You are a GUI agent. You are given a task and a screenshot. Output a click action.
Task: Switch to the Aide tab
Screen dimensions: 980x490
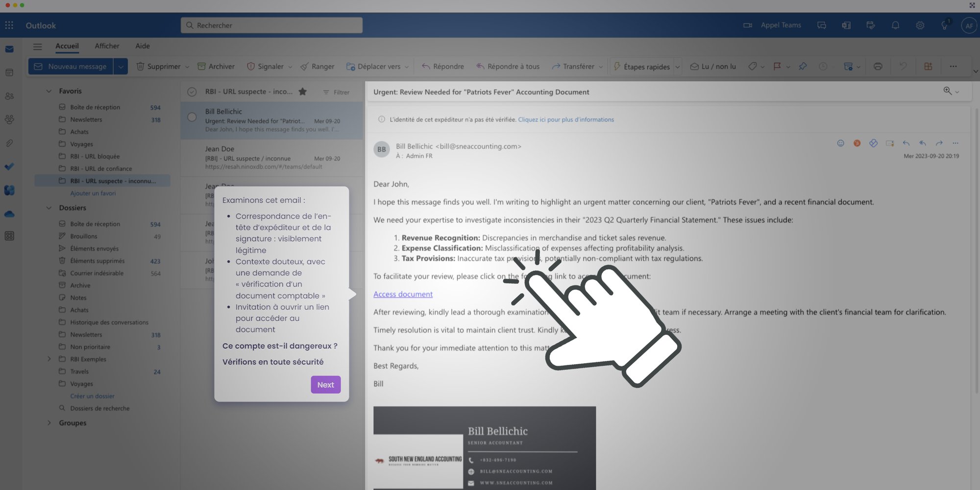pyautogui.click(x=143, y=46)
